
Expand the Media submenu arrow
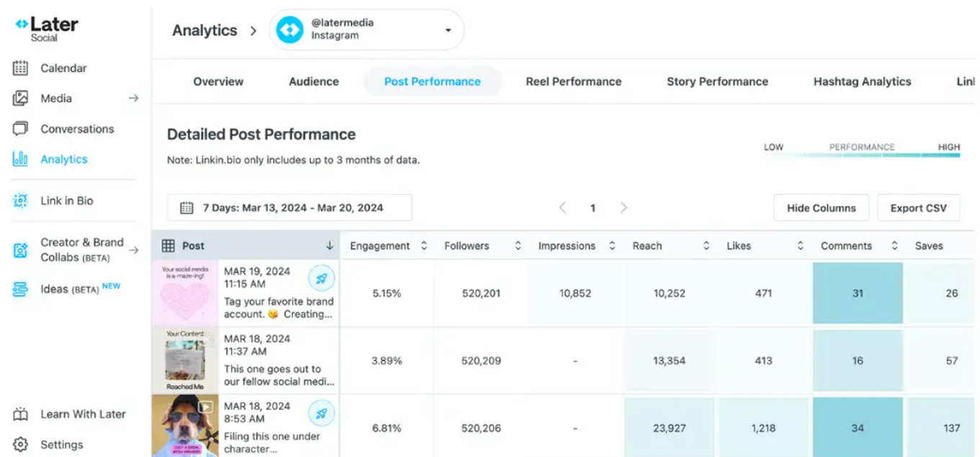click(x=133, y=99)
